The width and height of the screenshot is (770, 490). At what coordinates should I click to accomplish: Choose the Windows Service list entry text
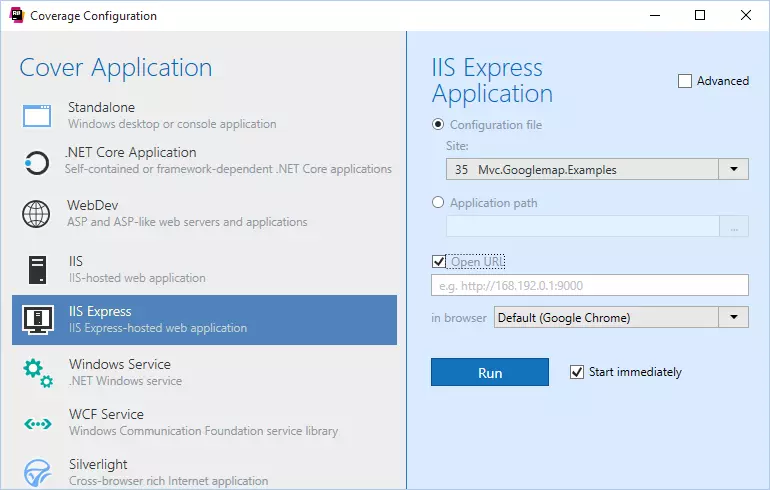[119, 364]
